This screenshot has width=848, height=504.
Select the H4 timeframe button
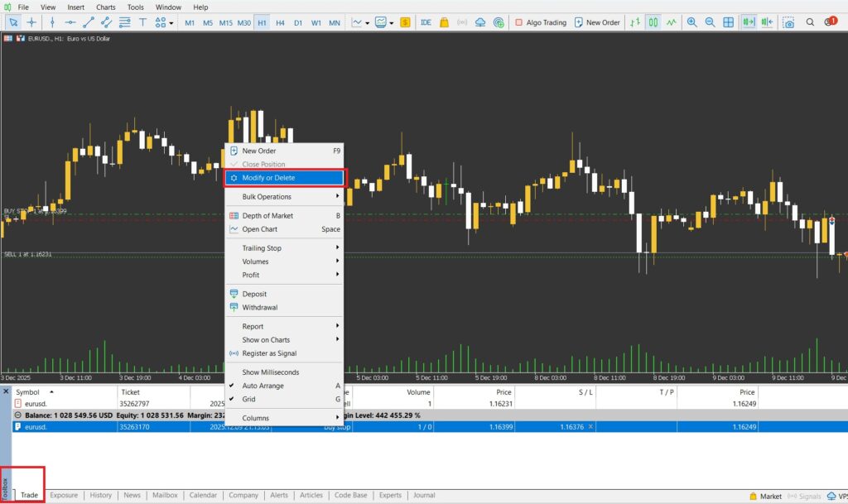tap(280, 22)
